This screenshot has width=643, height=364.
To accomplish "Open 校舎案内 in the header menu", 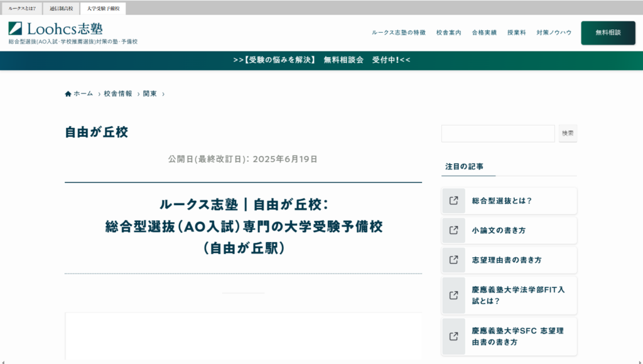I will (448, 33).
